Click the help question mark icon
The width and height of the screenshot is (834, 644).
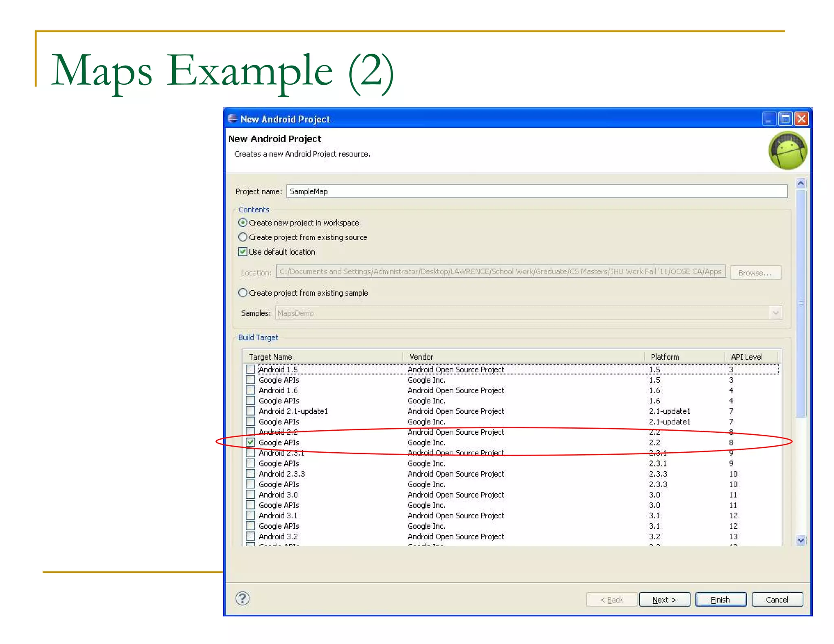pyautogui.click(x=242, y=598)
